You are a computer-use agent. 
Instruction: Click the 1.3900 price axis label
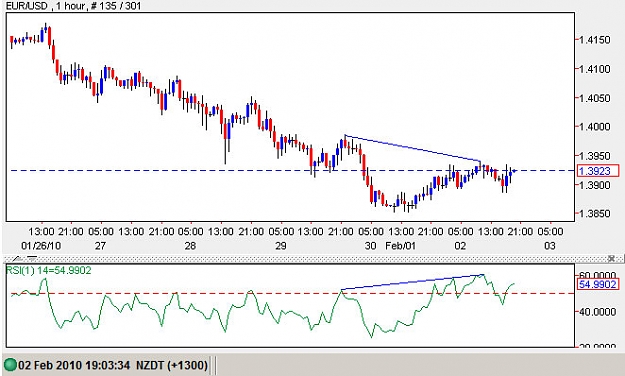[594, 185]
